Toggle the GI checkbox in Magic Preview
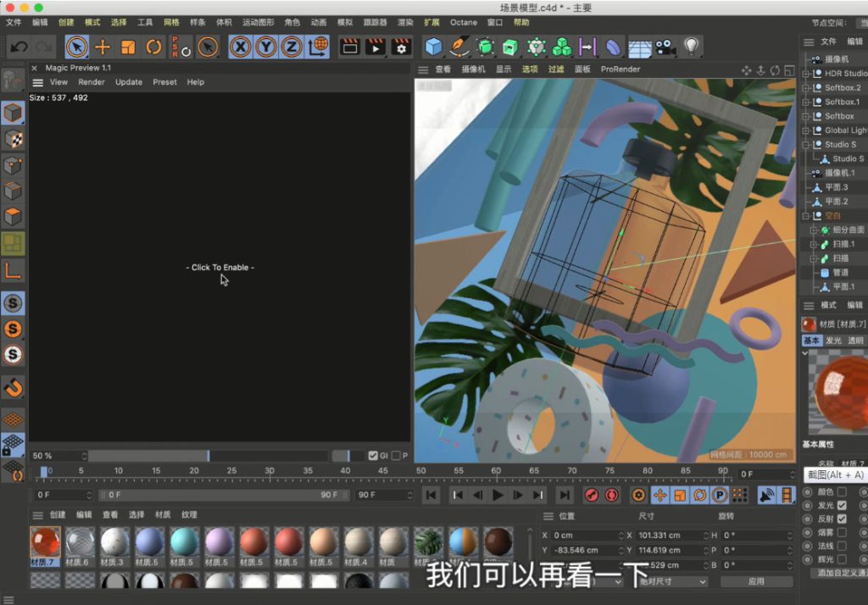The height and width of the screenshot is (605, 868). click(373, 456)
